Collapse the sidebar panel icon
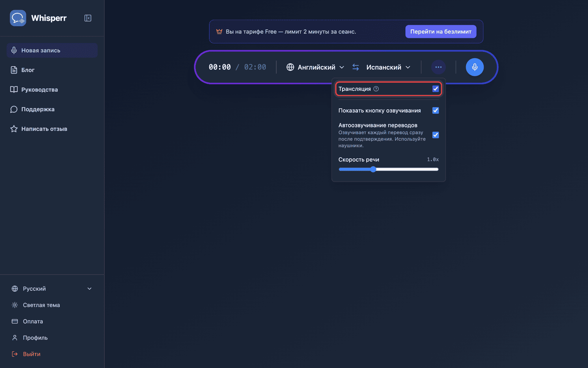 (88, 18)
